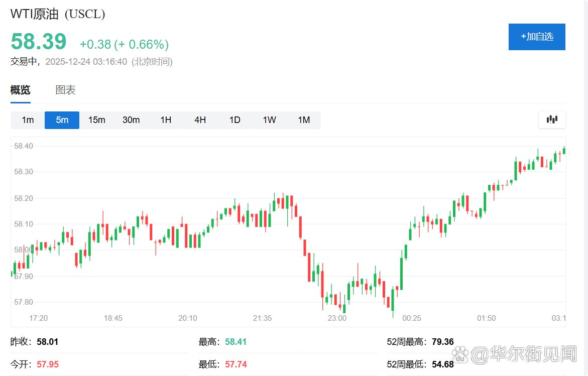Switch to the 15m interval
The width and height of the screenshot is (588, 376).
96,120
